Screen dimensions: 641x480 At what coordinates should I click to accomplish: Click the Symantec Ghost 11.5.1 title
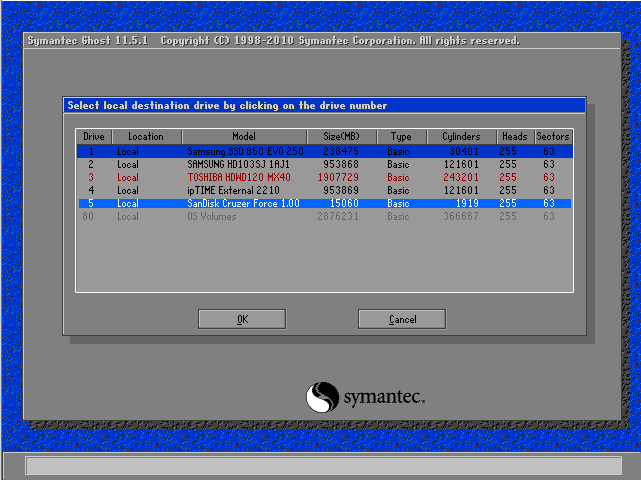[87, 40]
